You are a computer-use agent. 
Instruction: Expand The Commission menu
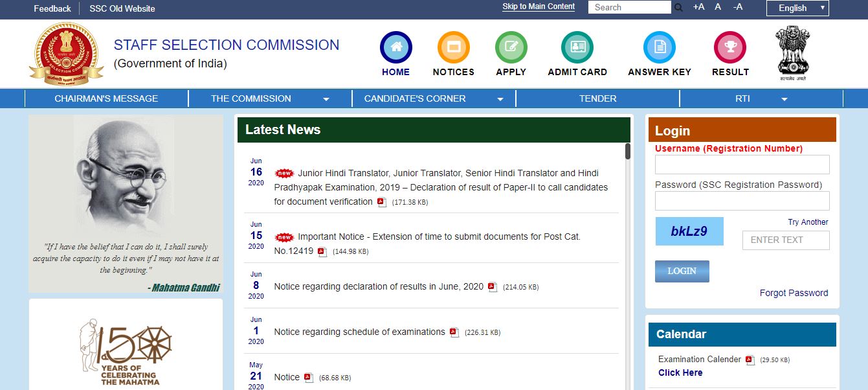[326, 99]
